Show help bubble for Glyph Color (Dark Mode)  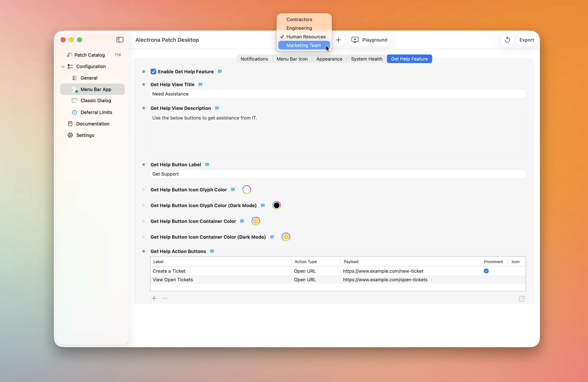[x=263, y=205]
